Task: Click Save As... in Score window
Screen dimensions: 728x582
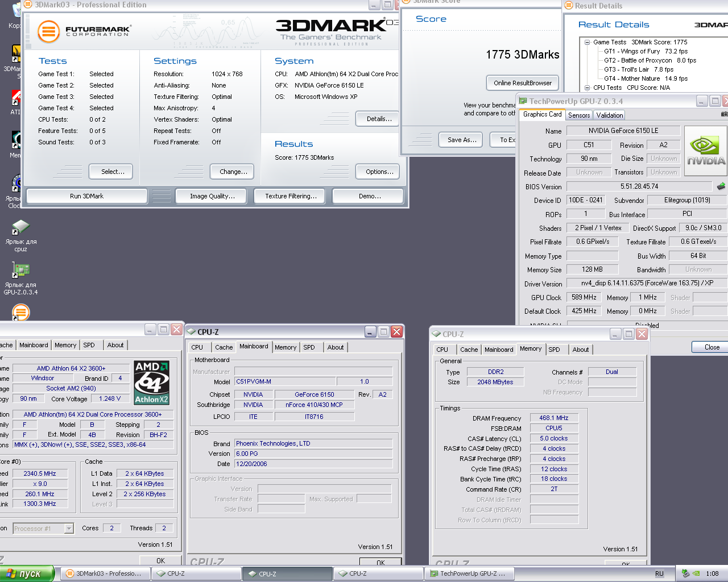Action: coord(462,140)
